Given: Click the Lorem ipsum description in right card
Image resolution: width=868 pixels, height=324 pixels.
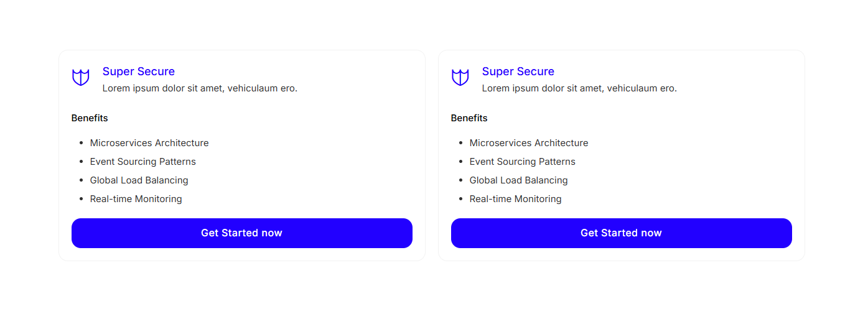Looking at the screenshot, I should tap(579, 88).
